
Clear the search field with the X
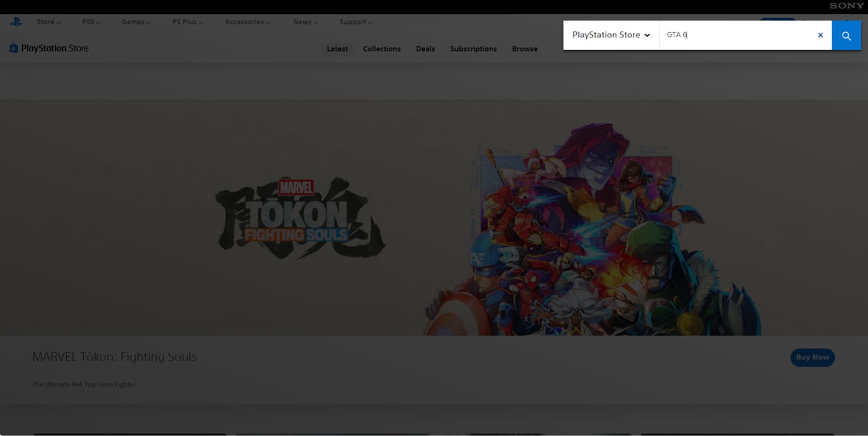pyautogui.click(x=821, y=35)
